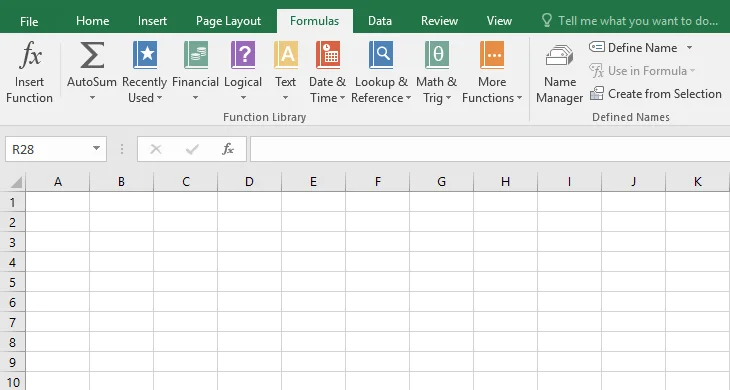Open Math & Trig functions icon
Viewport: 730px width, 390px height.
[437, 55]
